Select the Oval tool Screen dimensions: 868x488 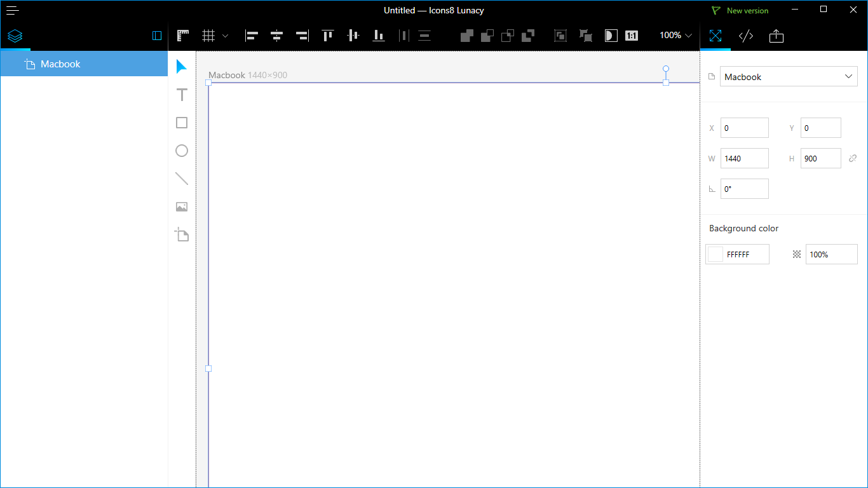[x=182, y=151]
